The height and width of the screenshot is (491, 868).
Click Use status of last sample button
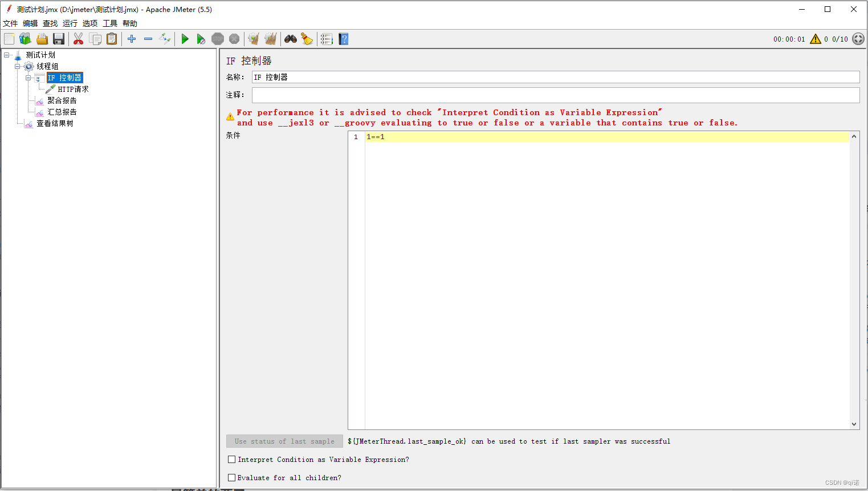click(x=284, y=441)
